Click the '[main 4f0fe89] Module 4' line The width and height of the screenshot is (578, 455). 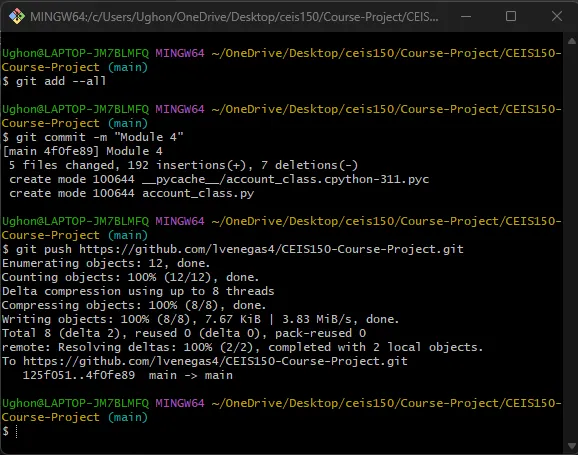[x=83, y=151]
